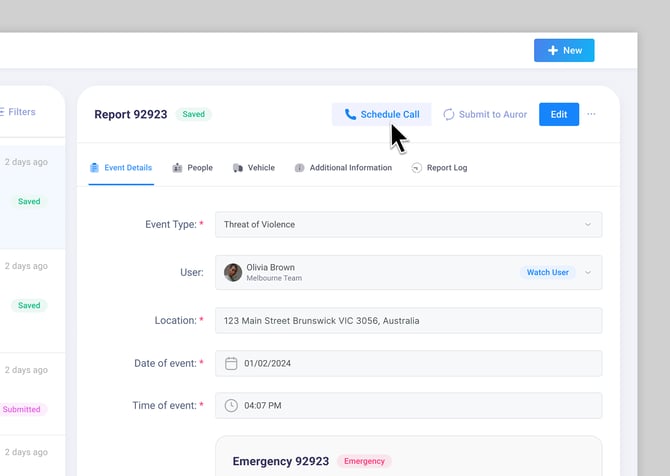670x476 pixels.
Task: Click the Filters lines icon
Action: coord(2,112)
